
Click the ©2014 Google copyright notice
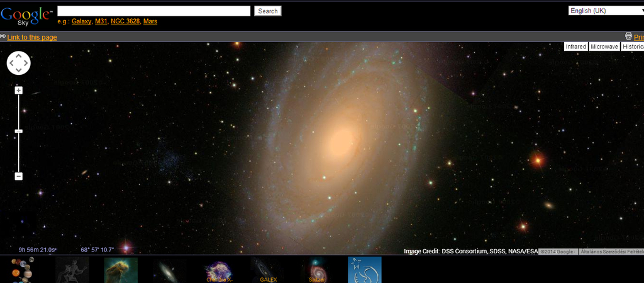point(558,252)
